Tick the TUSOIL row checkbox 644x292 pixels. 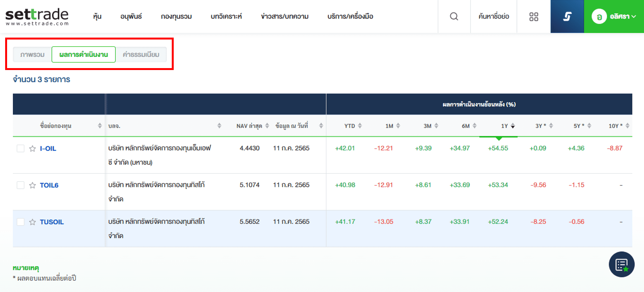(x=21, y=222)
